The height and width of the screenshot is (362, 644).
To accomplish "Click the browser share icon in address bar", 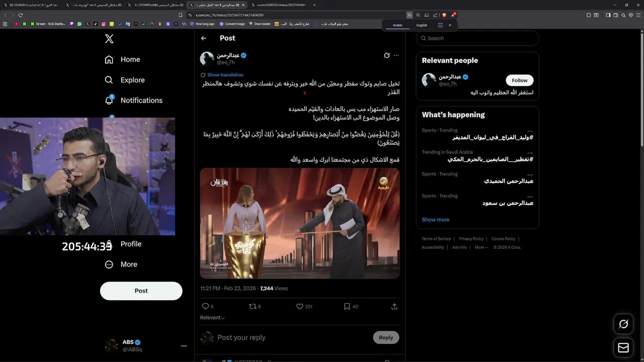I will [x=435, y=15].
